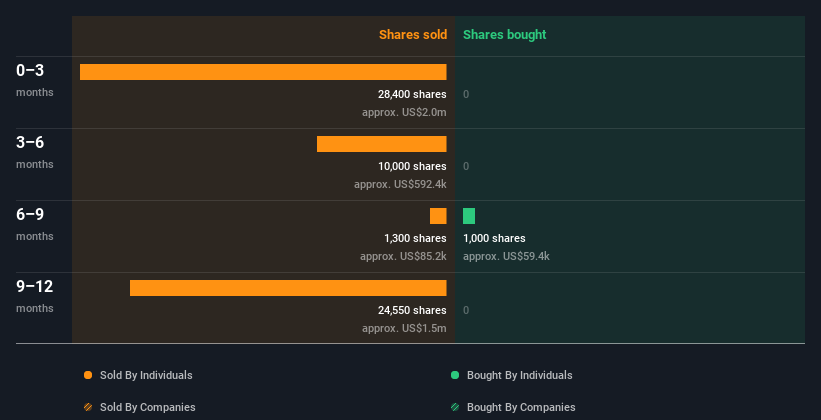Click the approx. US$1.5m value
Image resolution: width=821 pixels, height=420 pixels.
point(404,328)
